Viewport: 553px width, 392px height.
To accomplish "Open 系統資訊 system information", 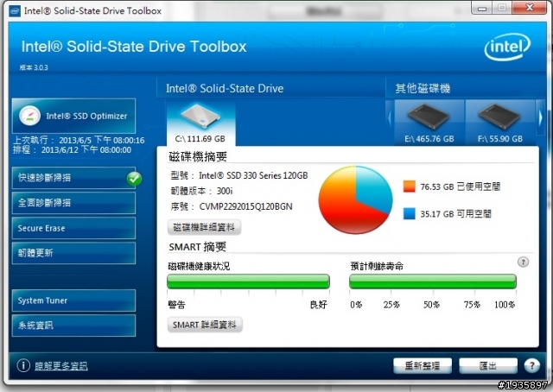I will coord(73,325).
